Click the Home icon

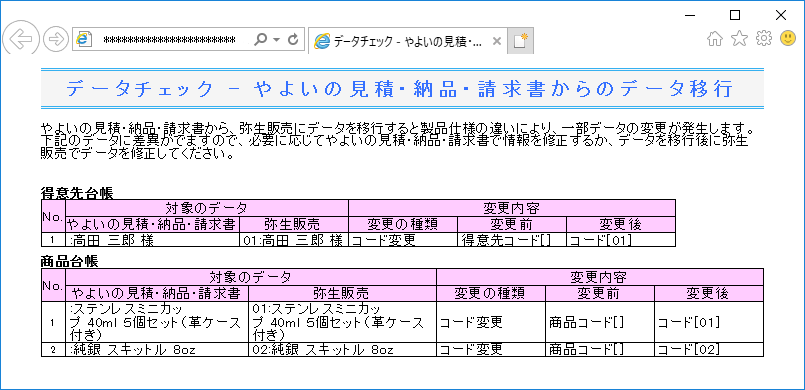(715, 38)
